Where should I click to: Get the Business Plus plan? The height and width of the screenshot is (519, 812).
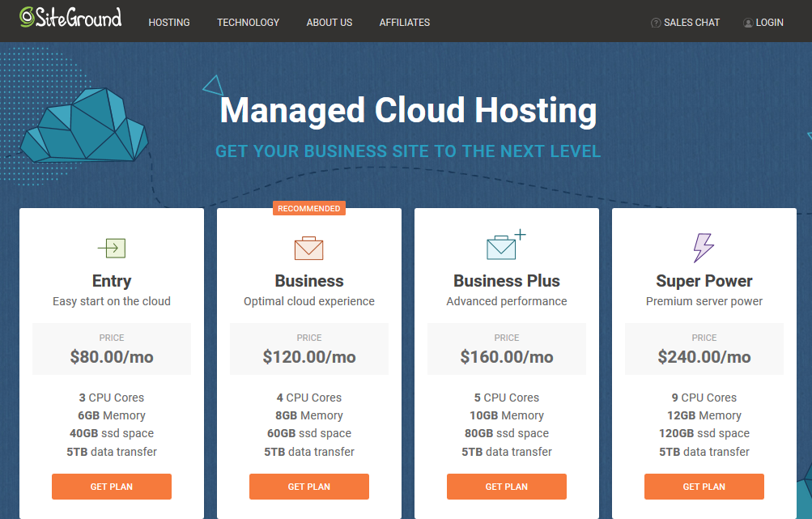pyautogui.click(x=507, y=487)
